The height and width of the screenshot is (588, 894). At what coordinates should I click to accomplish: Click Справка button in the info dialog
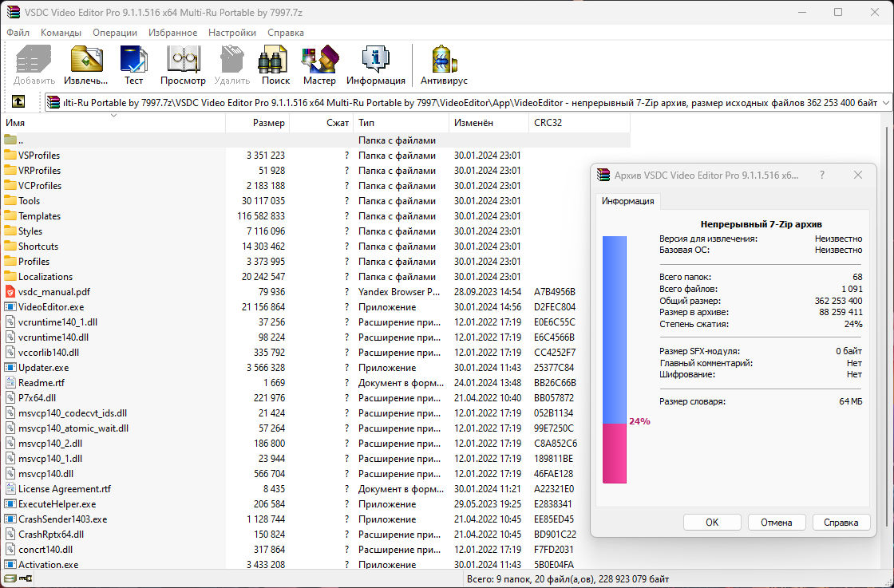pos(841,522)
